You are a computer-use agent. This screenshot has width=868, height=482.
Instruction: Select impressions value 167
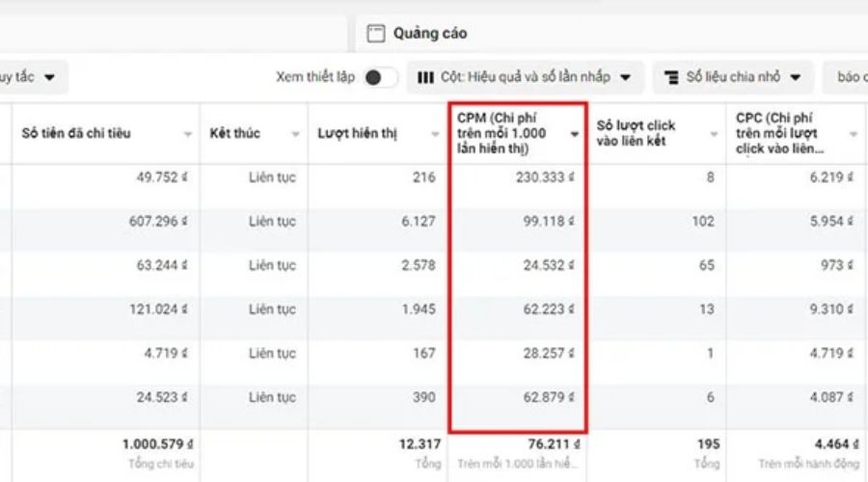(x=424, y=353)
